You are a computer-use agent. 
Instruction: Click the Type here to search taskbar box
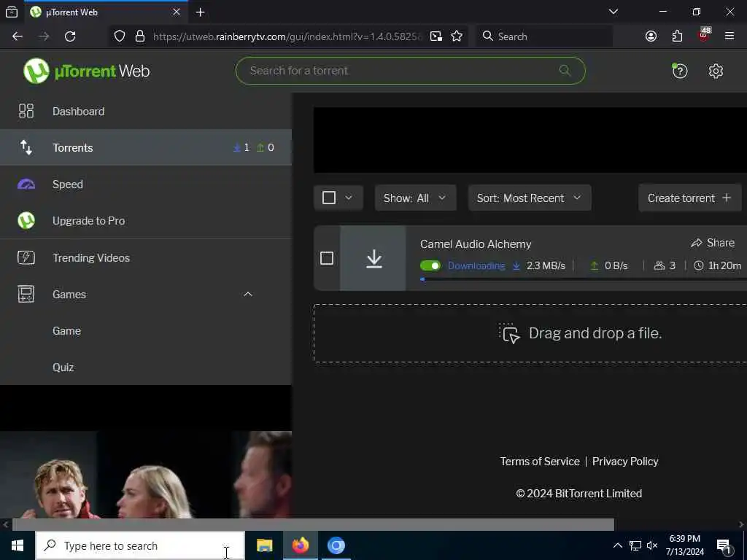(140, 545)
